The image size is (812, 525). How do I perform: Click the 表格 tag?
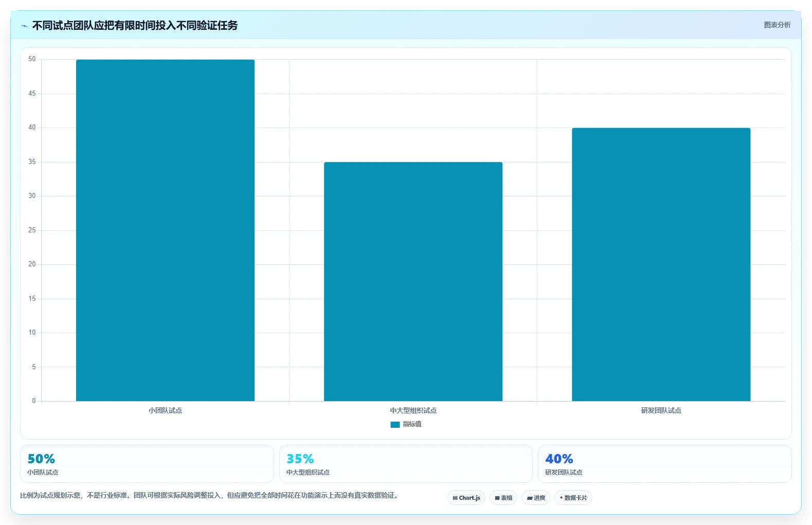coord(503,498)
